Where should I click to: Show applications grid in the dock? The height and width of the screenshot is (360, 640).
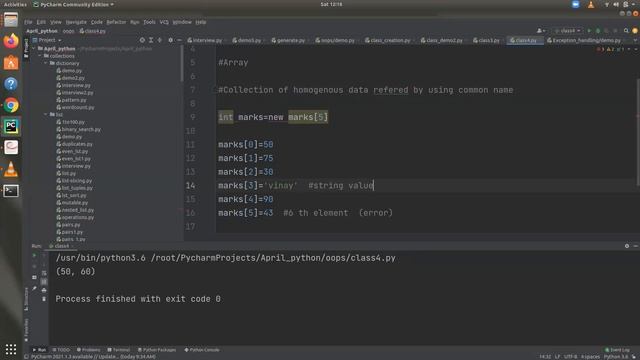11,349
